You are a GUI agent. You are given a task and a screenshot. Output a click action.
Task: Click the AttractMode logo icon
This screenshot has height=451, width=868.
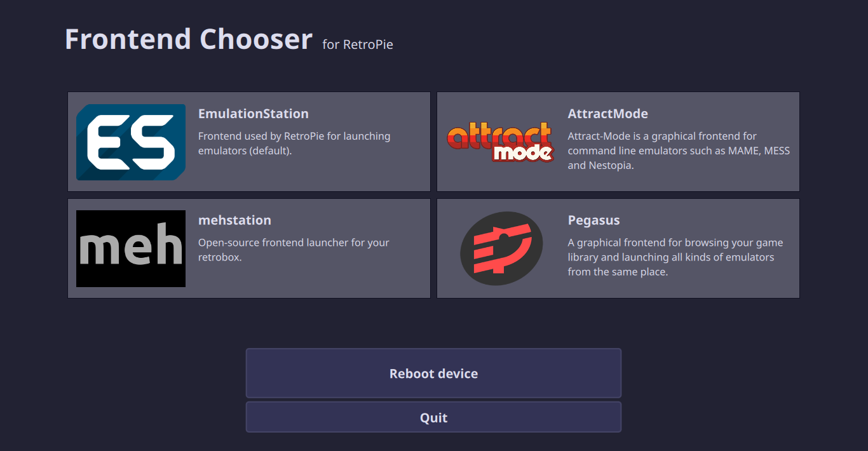tap(499, 142)
